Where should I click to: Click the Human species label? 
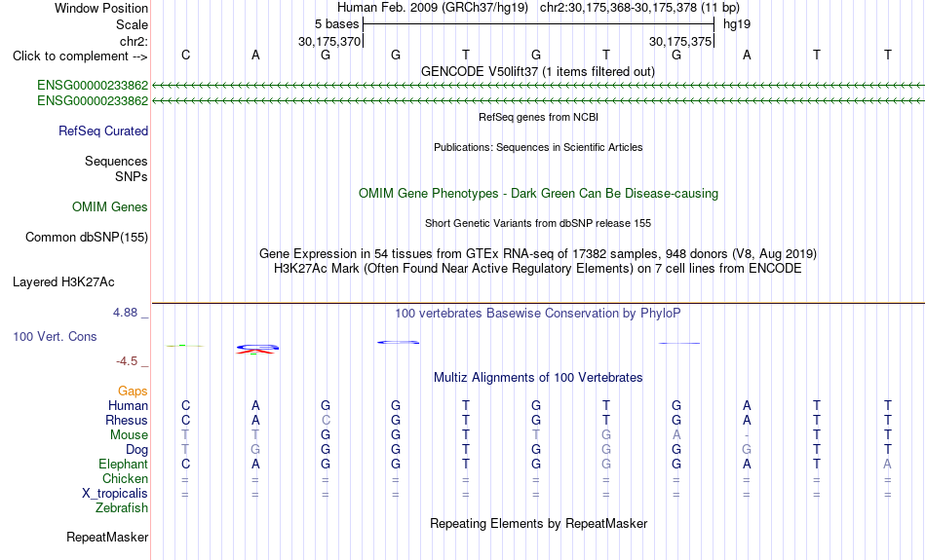(128, 405)
